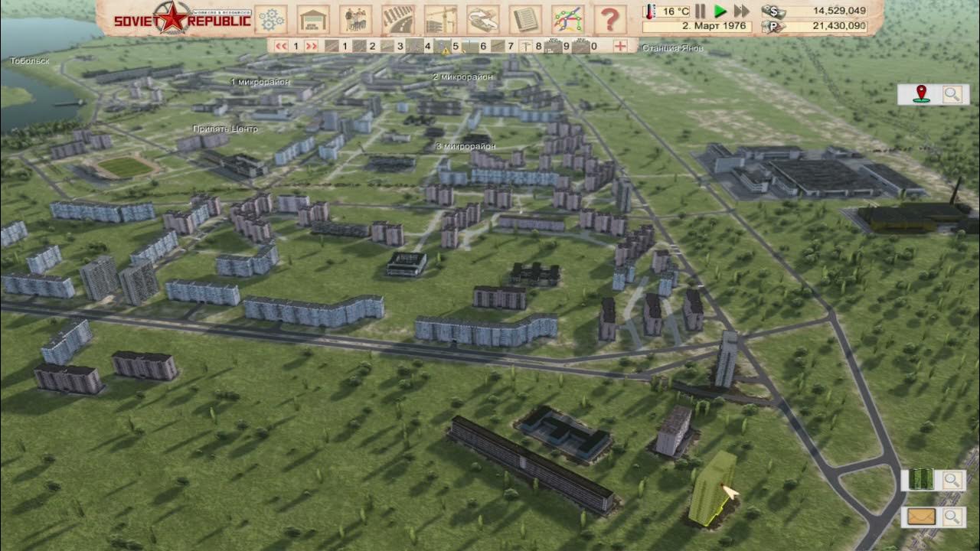
Task: Open the red question mark help
Action: (610, 19)
